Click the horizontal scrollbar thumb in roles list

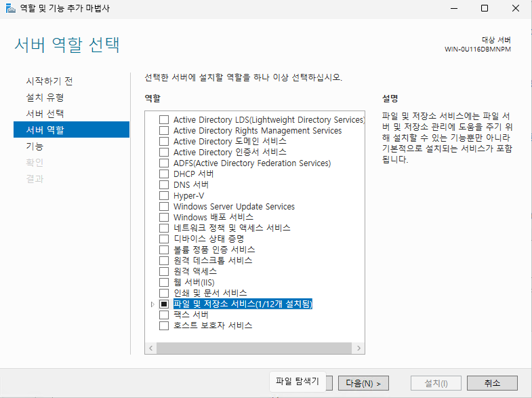254,348
